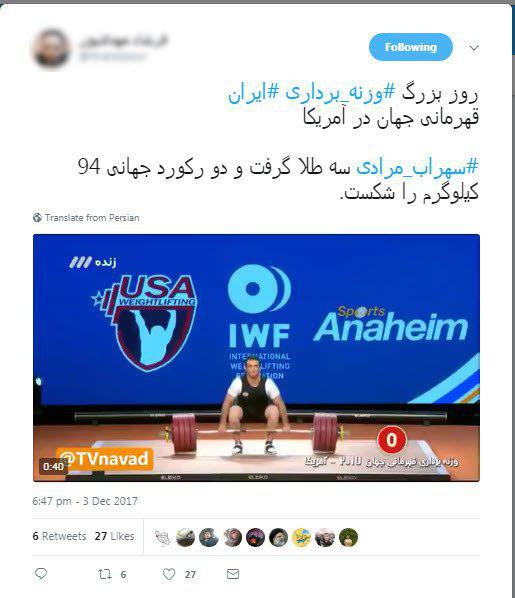Click the author's display name

coord(124,40)
